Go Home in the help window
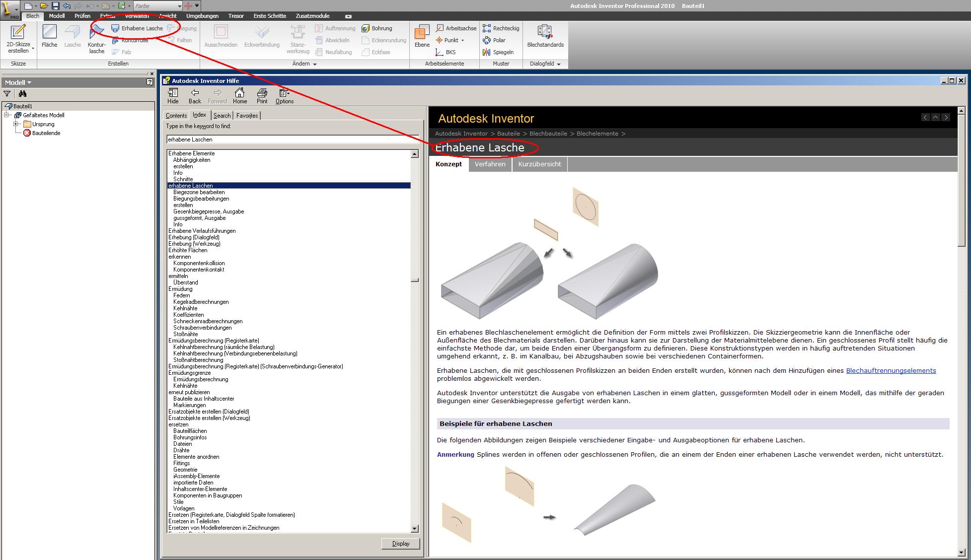The width and height of the screenshot is (971, 560). pyautogui.click(x=239, y=93)
